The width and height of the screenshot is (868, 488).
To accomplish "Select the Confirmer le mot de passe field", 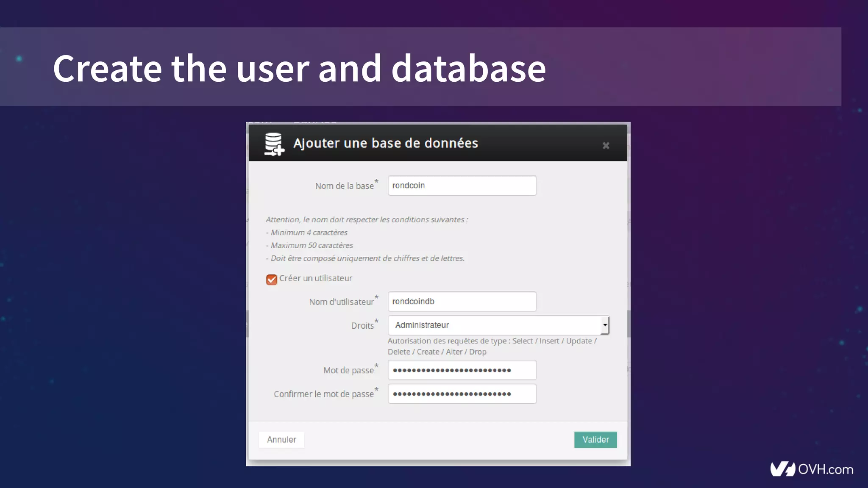I will (x=462, y=394).
